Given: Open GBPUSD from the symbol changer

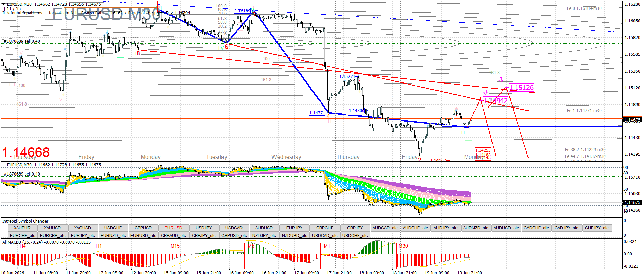Looking at the screenshot, I should (143, 228).
